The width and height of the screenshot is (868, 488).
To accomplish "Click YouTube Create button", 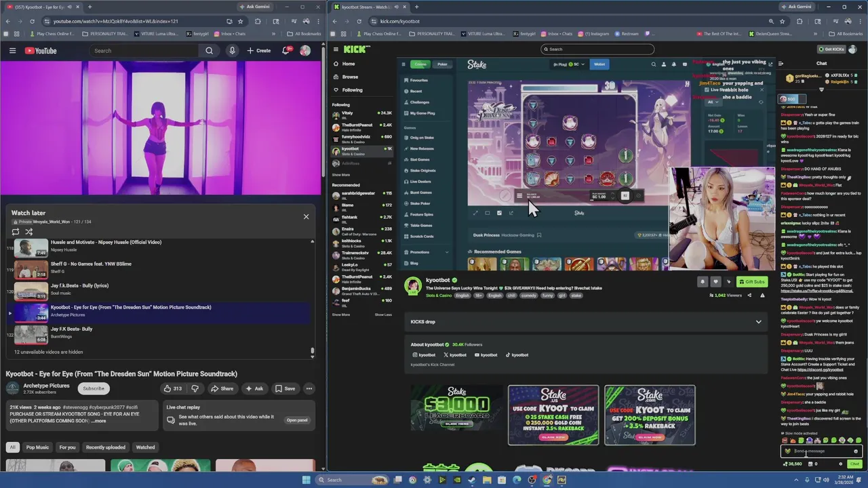I will 258,51.
